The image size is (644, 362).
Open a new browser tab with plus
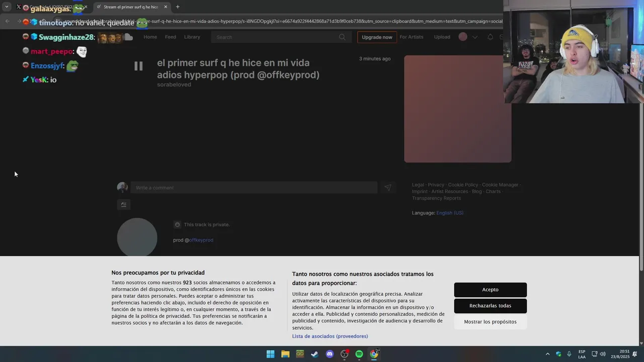178,7
